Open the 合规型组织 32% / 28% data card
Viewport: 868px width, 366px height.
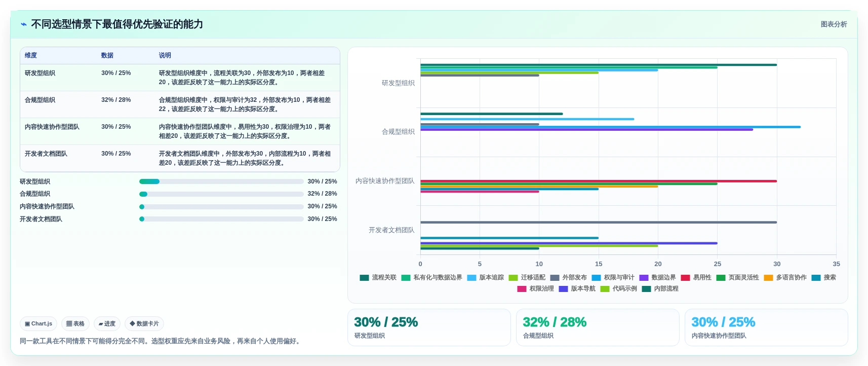598,327
